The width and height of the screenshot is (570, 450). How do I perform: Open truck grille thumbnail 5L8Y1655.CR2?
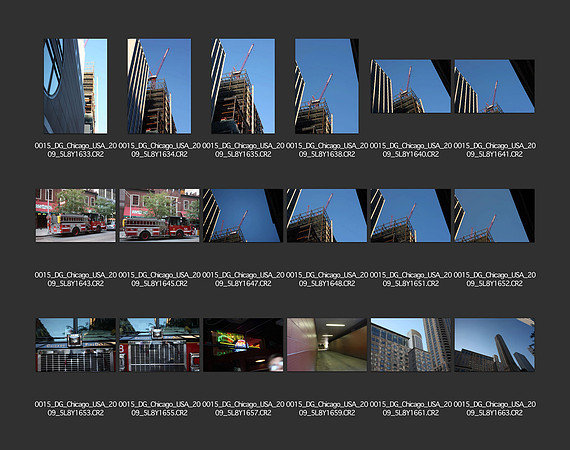pos(159,345)
